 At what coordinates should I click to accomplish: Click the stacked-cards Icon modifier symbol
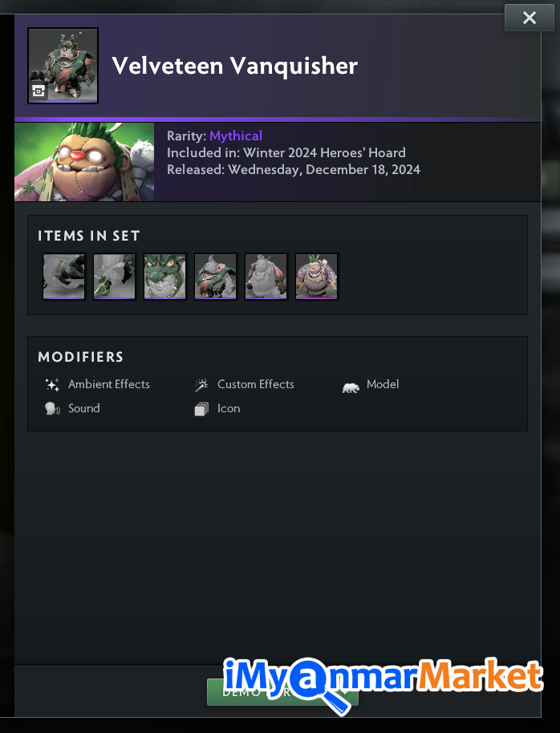201,409
